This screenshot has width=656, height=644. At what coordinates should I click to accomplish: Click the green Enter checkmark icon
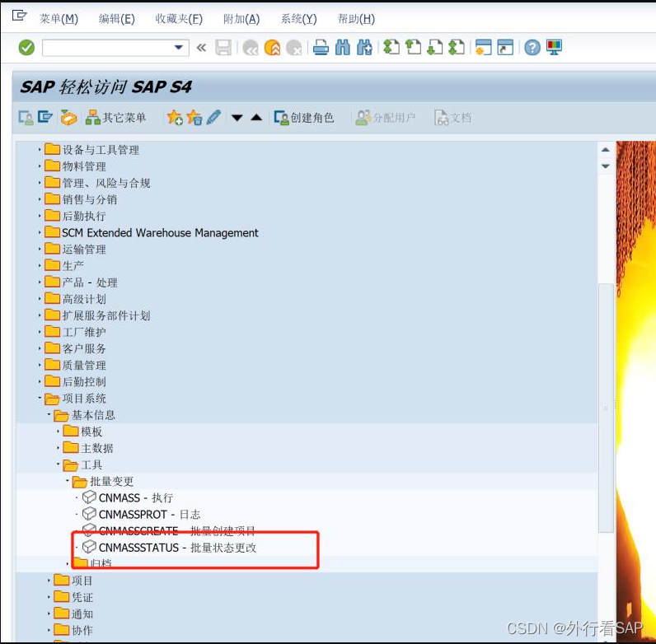pyautogui.click(x=26, y=48)
